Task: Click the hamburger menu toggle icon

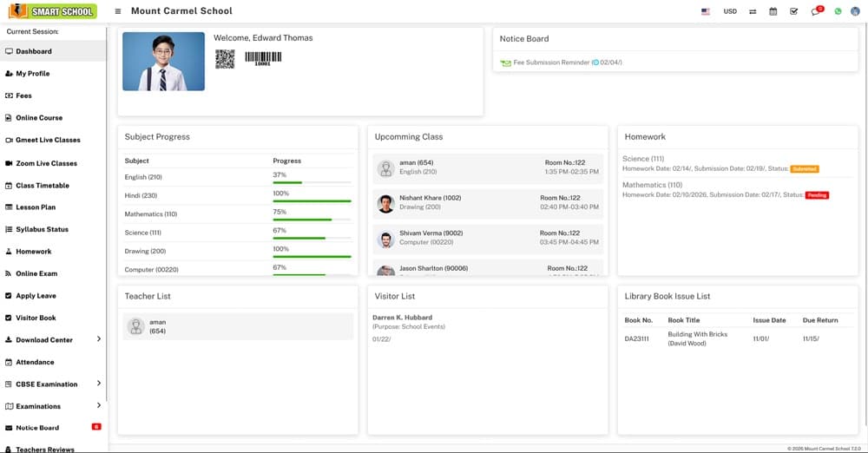Action: tap(118, 11)
